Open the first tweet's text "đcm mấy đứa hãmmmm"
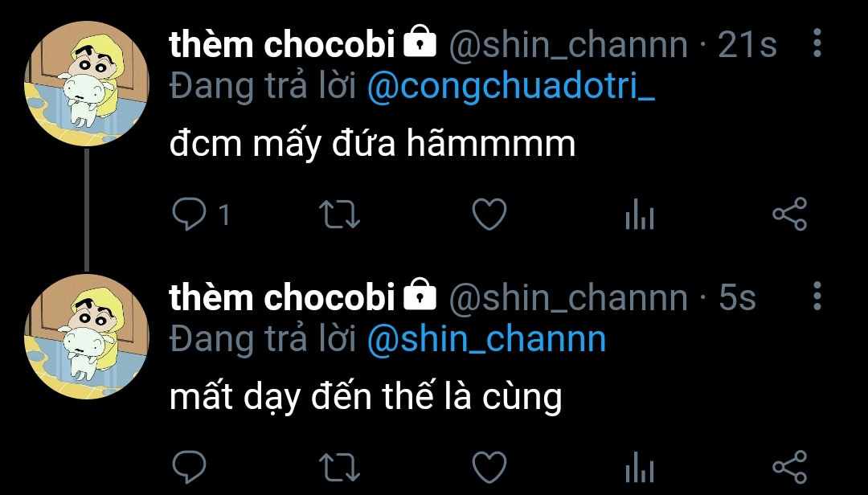 (372, 145)
